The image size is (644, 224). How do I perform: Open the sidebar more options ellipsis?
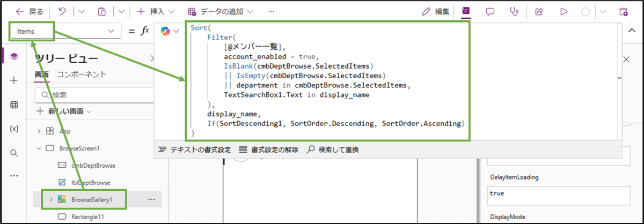click(x=14, y=175)
